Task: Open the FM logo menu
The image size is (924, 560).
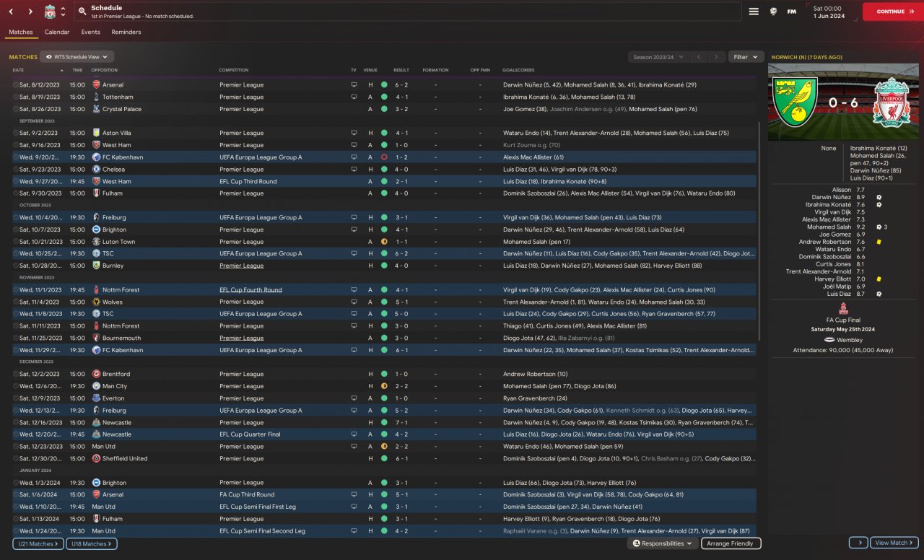Action: coord(792,12)
